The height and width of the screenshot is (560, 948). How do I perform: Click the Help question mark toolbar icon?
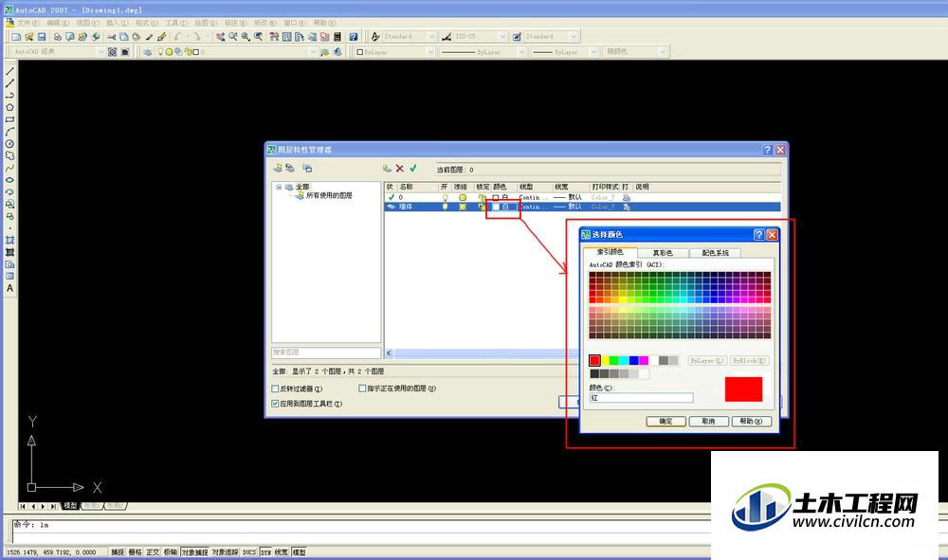[x=353, y=37]
